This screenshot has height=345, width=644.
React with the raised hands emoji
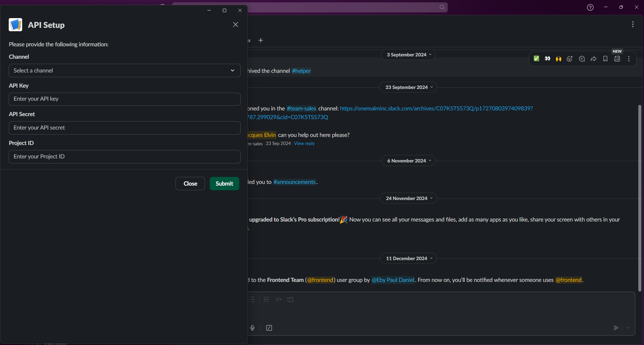pos(558,59)
